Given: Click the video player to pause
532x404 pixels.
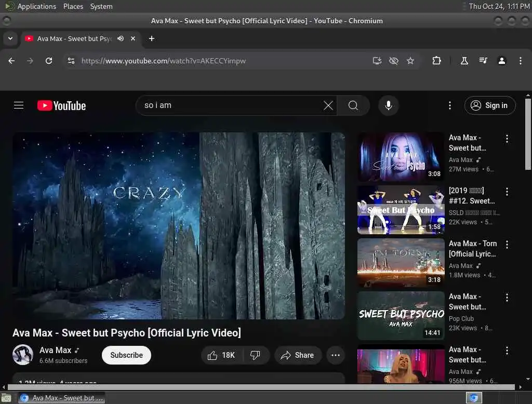Looking at the screenshot, I should pyautogui.click(x=179, y=225).
